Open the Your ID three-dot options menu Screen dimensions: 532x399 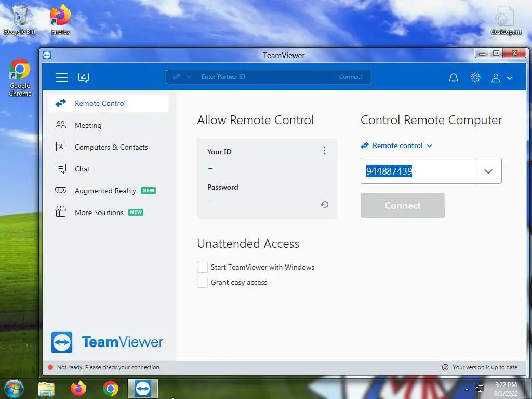[x=324, y=151]
